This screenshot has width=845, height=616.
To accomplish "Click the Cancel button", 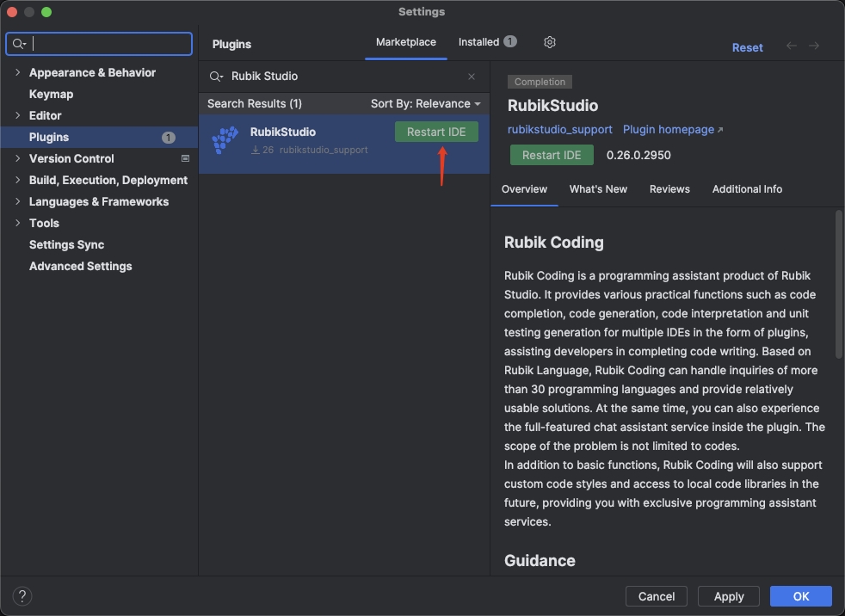I will pyautogui.click(x=657, y=596).
